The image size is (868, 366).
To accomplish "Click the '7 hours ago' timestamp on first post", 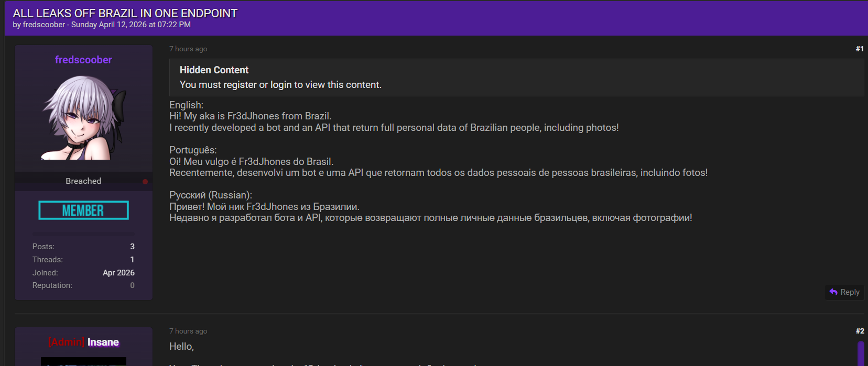I will [188, 49].
